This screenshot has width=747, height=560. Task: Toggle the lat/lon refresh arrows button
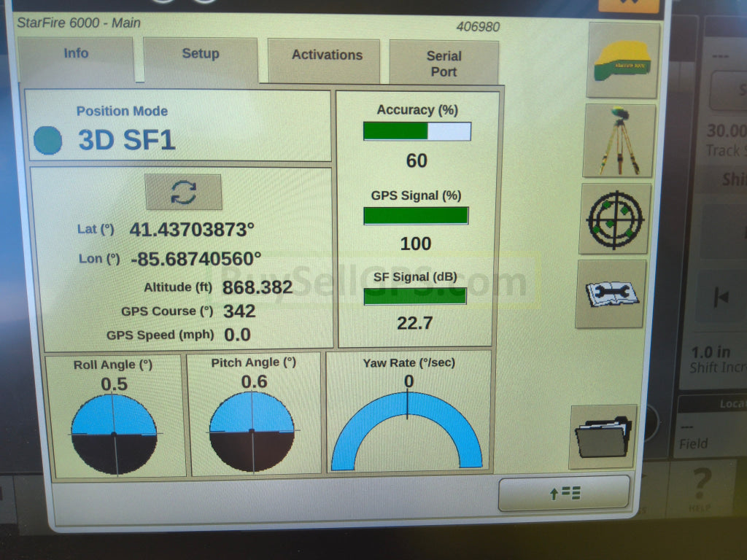tap(183, 192)
